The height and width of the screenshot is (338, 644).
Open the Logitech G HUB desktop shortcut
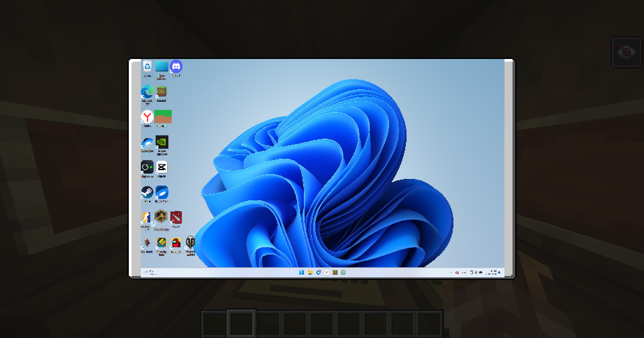click(147, 167)
